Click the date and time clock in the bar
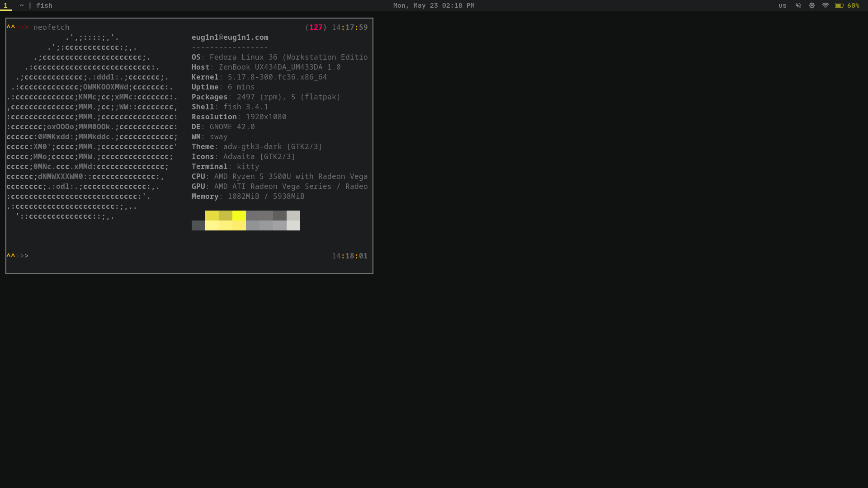The image size is (868, 488). click(434, 5)
